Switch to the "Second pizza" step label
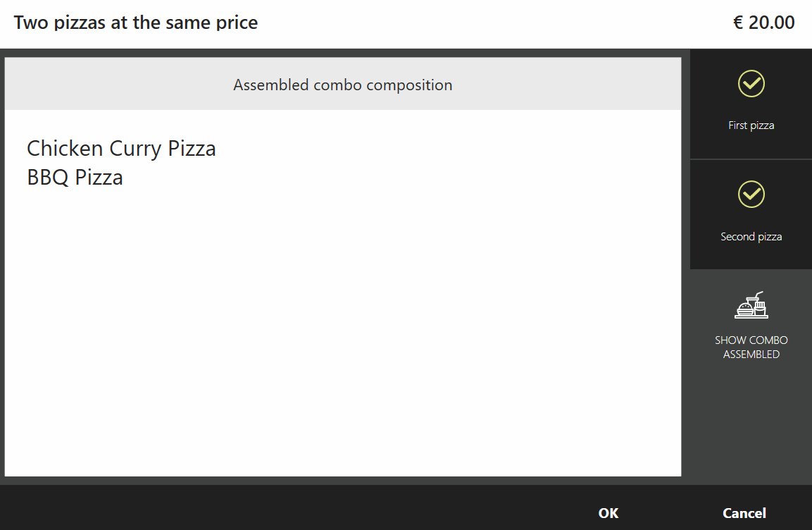 click(x=751, y=237)
